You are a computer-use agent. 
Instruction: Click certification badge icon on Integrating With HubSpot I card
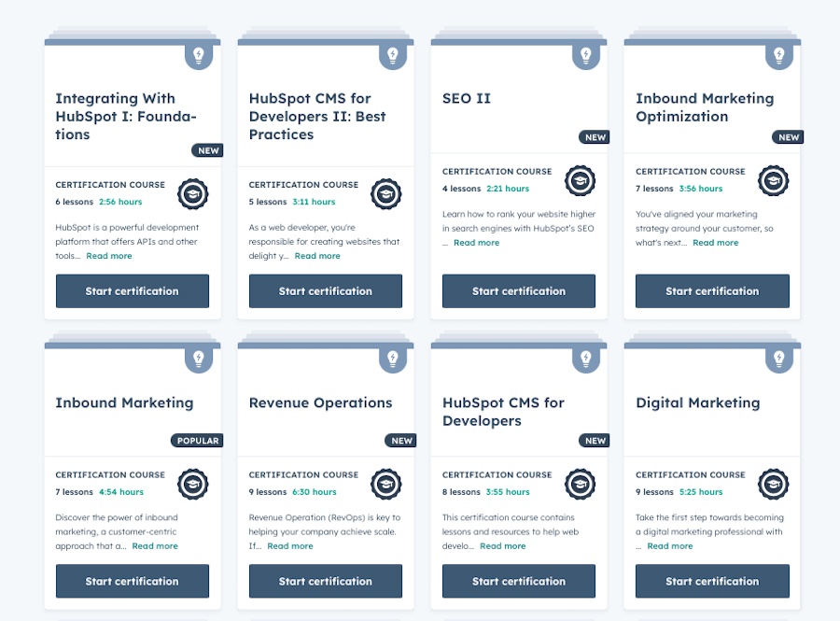(193, 194)
